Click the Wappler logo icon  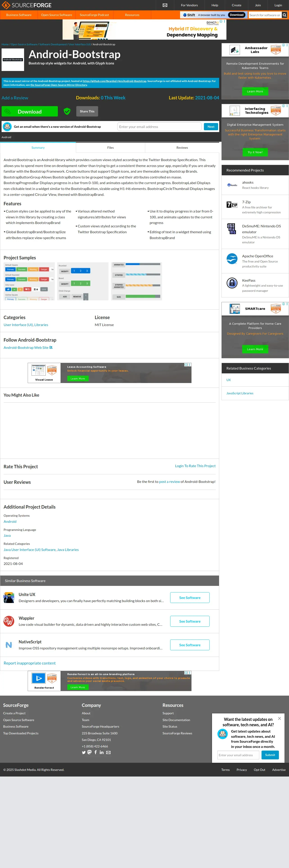(x=9, y=621)
